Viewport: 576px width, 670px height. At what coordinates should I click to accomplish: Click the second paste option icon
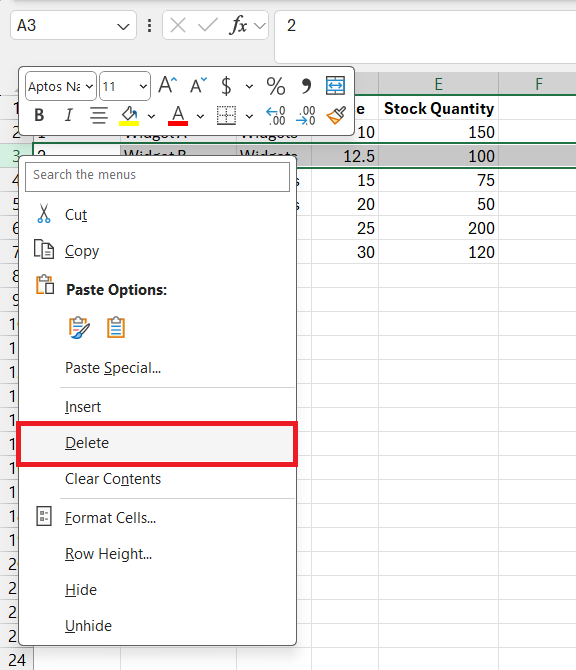(116, 328)
